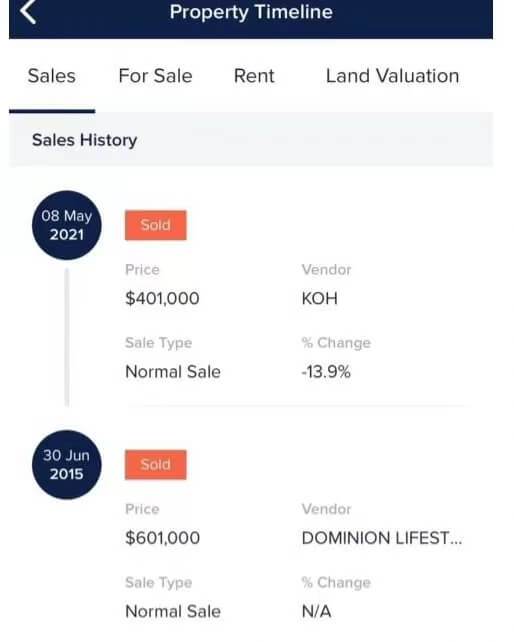
Task: Expand the truncated DOMINION LIFEST... vendor name
Action: [382, 538]
